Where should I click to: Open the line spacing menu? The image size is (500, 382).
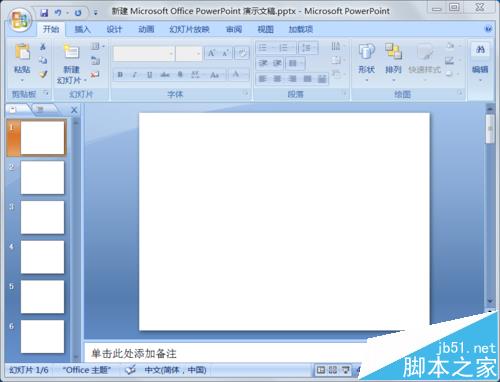[308, 48]
